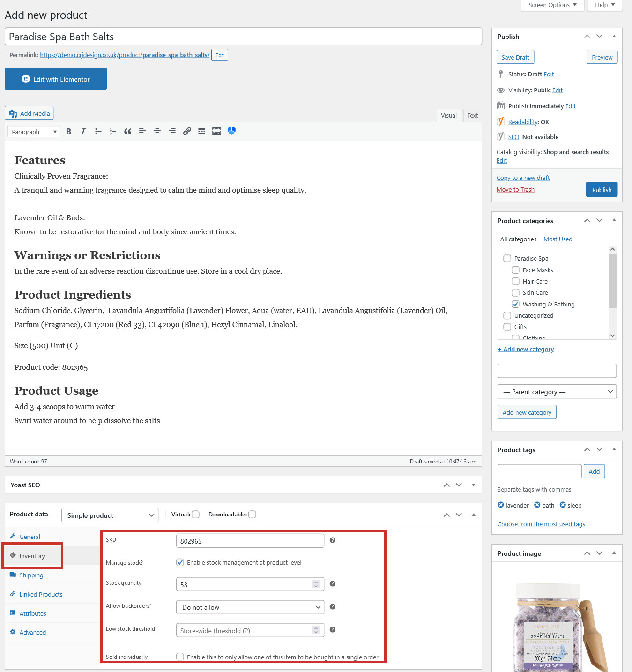
Task: Switch to the Text editor tab
Action: click(473, 115)
